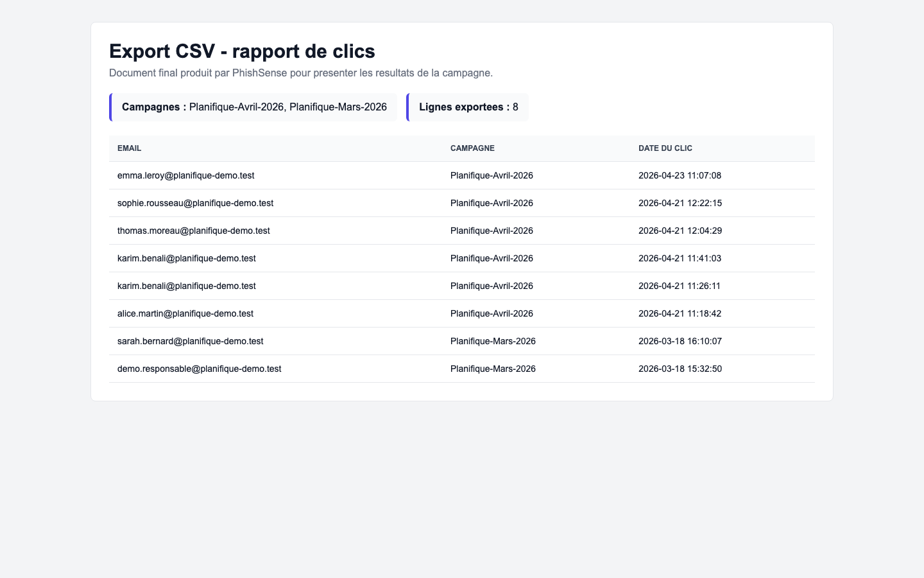Screen dimensions: 924x578
Task: Select demo.responsable@planifique-demo.test email cell
Action: click(200, 369)
